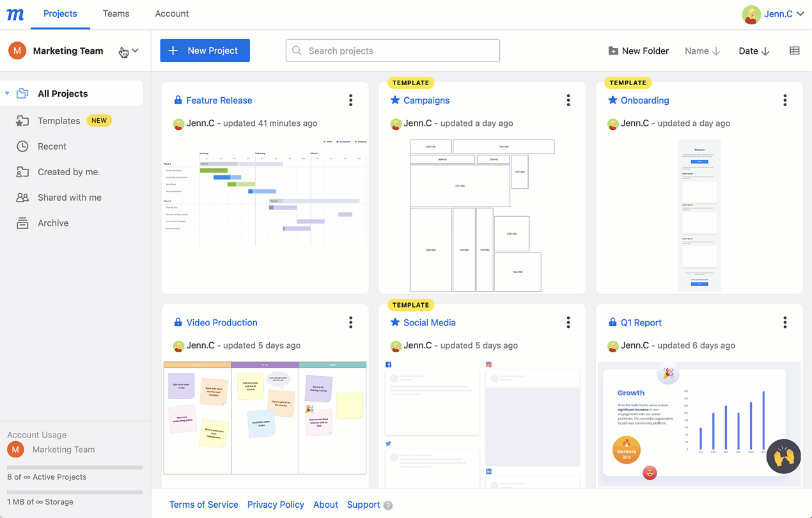
Task: Click the New Project button
Action: point(205,51)
